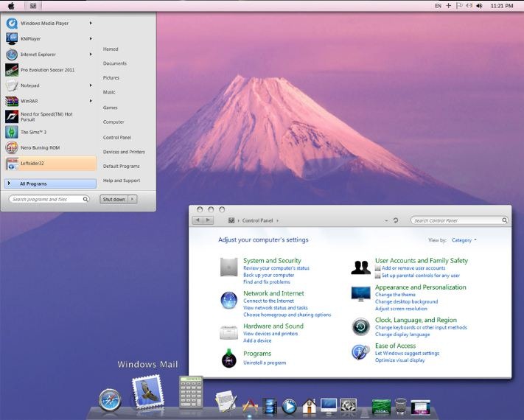Open the shut down options arrow
The image size is (524, 420).
pos(133,199)
